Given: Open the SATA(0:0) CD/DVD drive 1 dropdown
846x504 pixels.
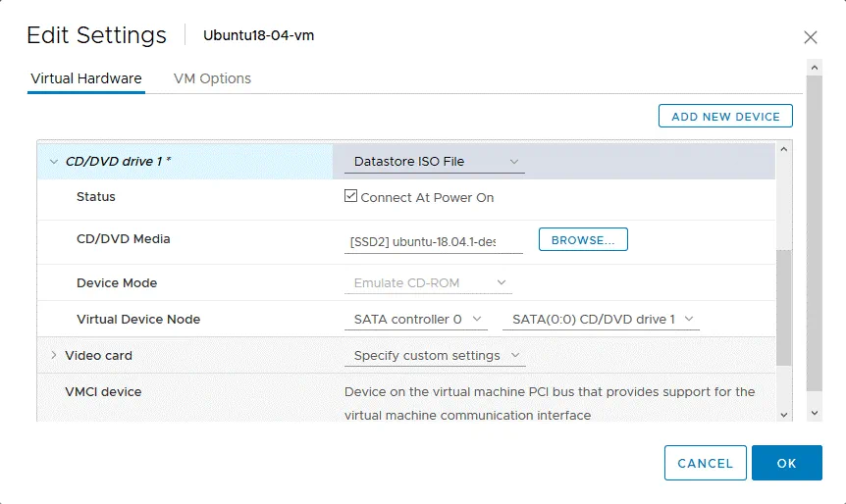Looking at the screenshot, I should tap(602, 320).
